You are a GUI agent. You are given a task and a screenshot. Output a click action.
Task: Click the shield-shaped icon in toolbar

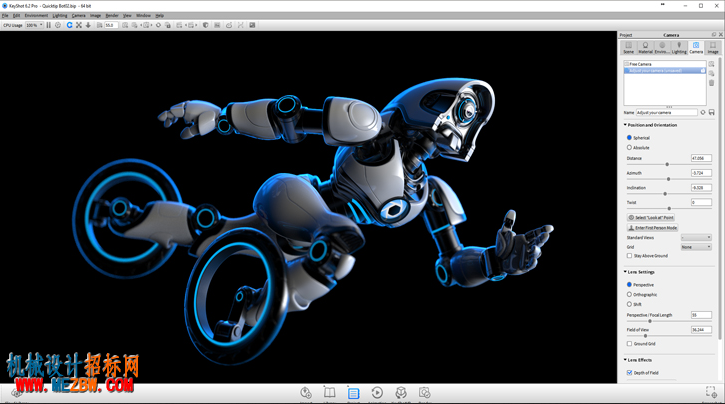(206, 25)
